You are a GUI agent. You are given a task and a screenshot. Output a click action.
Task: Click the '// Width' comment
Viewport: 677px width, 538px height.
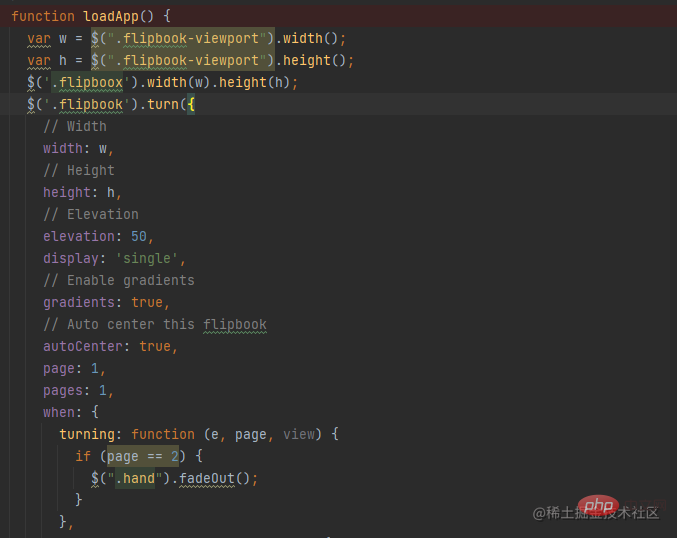[x=74, y=126]
